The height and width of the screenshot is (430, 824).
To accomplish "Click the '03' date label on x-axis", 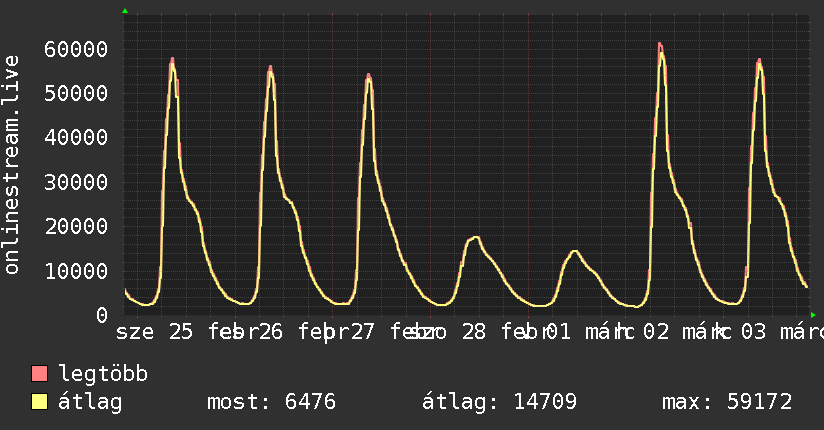I will pos(754,332).
